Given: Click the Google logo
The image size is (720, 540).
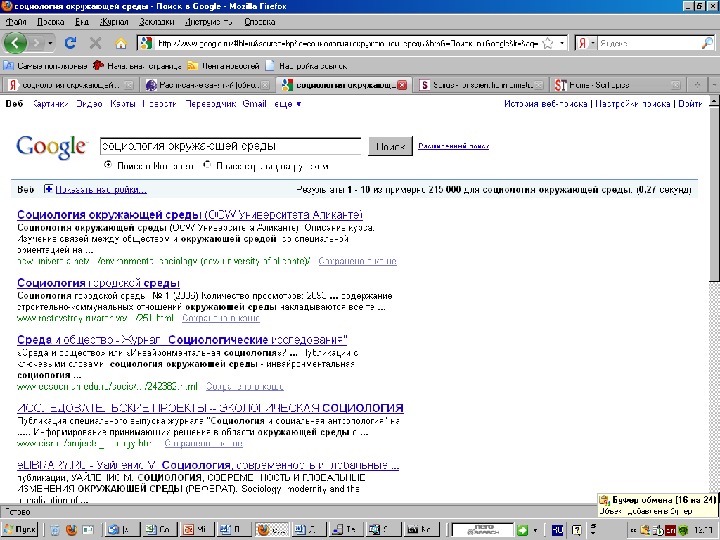Looking at the screenshot, I should (51, 147).
